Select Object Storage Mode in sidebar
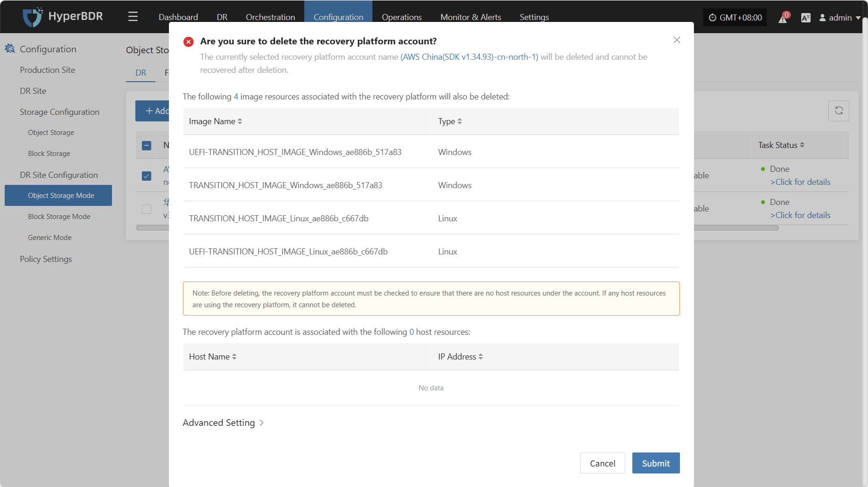Viewport: 868px width, 487px height. pyautogui.click(x=58, y=196)
